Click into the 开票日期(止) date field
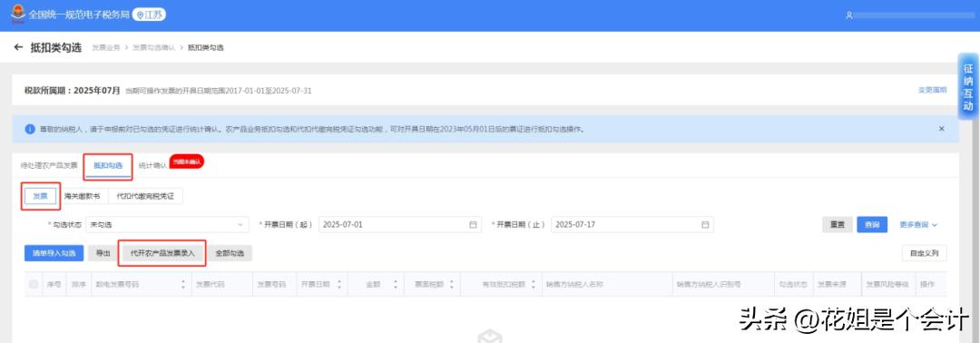 (x=632, y=224)
